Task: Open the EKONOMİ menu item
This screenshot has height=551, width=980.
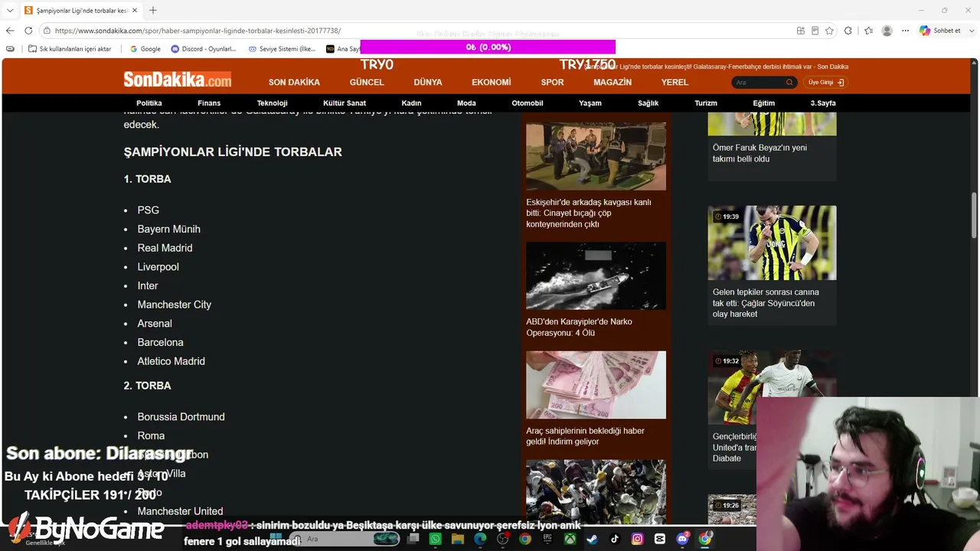Action: tap(492, 82)
